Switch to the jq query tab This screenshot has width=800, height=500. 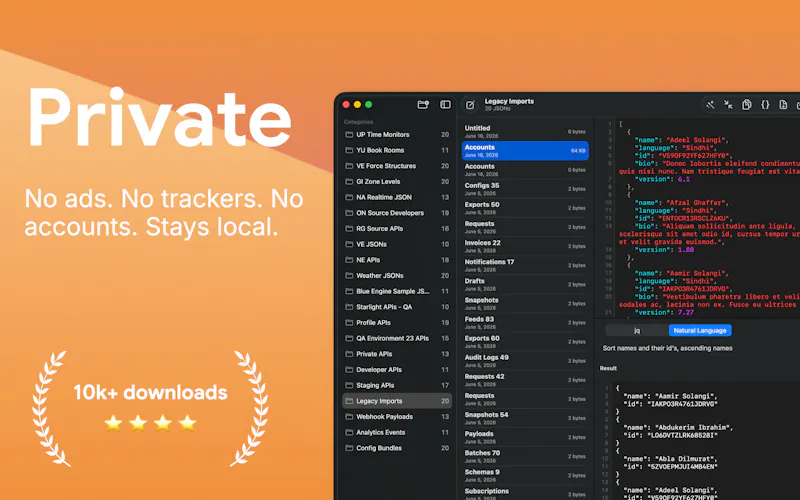click(x=637, y=331)
